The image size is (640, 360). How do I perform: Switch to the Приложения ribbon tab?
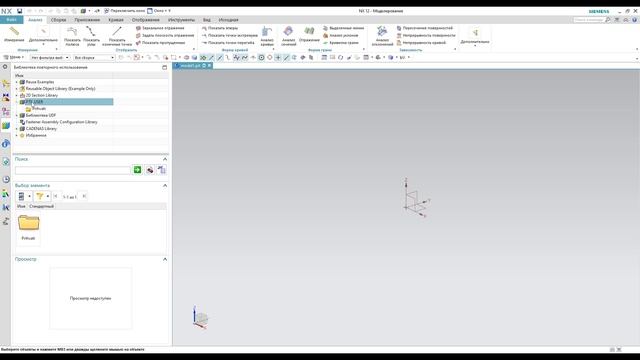coord(87,20)
